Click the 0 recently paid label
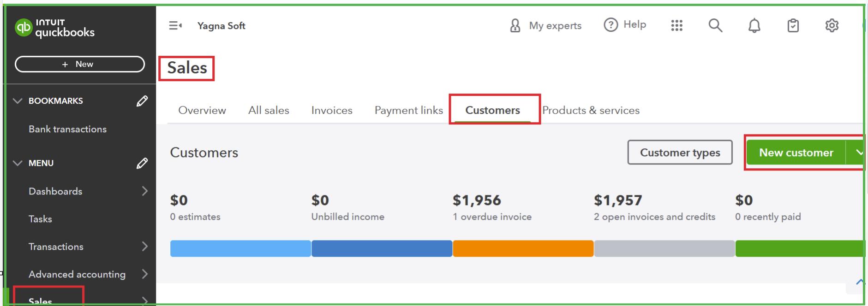 point(768,217)
